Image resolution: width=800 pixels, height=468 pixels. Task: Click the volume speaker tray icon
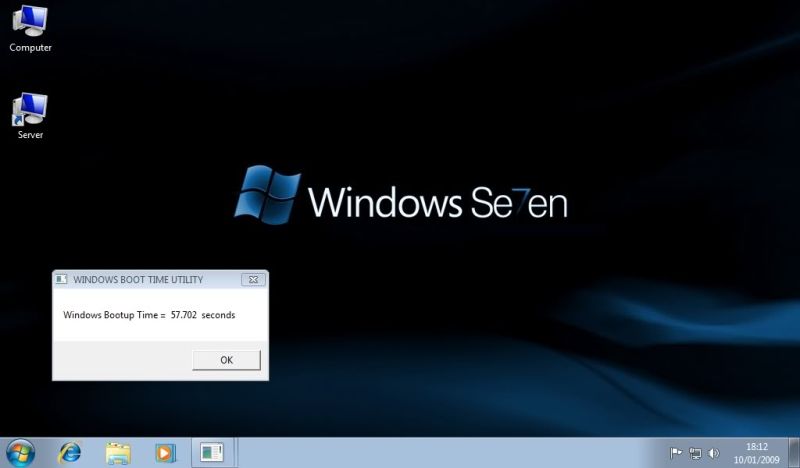tap(714, 453)
